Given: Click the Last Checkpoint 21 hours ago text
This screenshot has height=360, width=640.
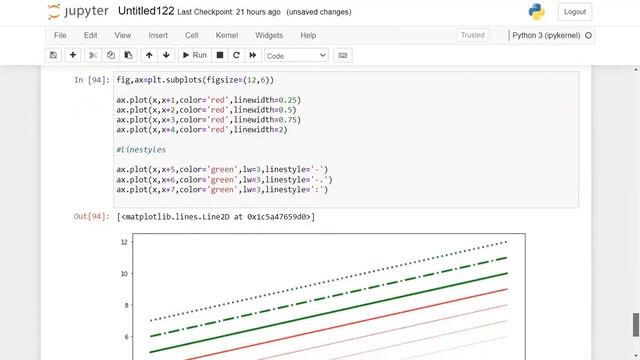Looking at the screenshot, I should (x=229, y=12).
